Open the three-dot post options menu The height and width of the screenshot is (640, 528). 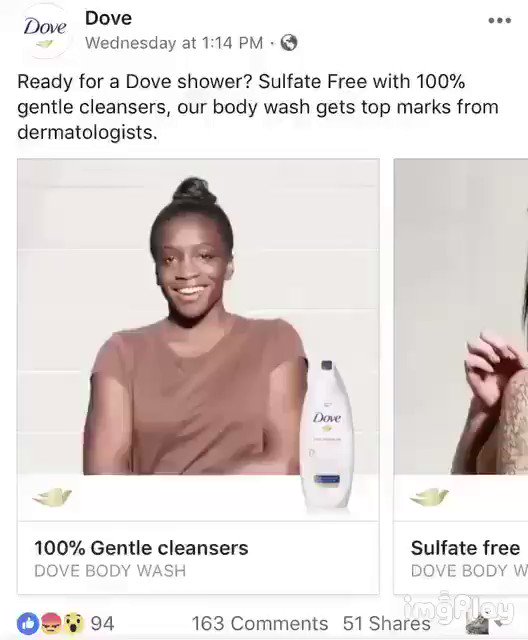pos(499,20)
